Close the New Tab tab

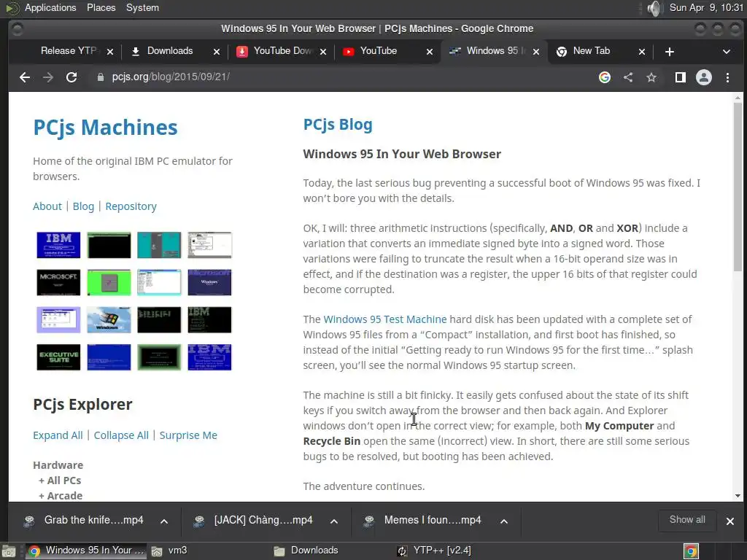point(642,52)
